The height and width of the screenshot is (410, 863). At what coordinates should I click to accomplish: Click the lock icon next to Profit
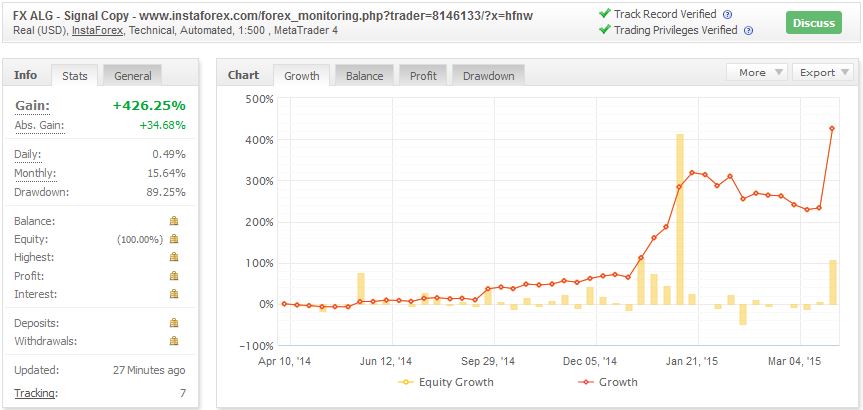174,276
